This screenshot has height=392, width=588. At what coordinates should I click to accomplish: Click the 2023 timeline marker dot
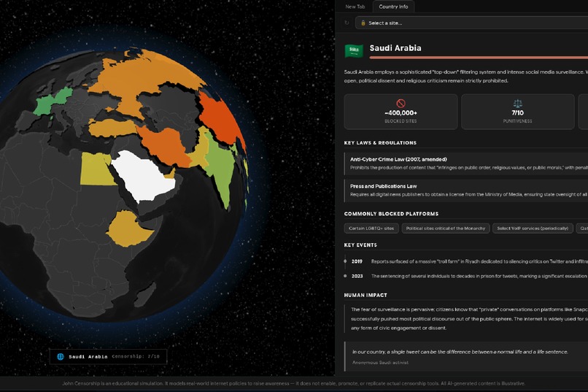(345, 276)
